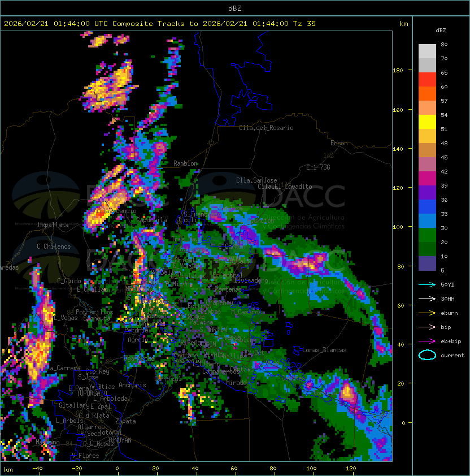
Task: Click the 'Uspallata' place label
Action: [53, 225]
